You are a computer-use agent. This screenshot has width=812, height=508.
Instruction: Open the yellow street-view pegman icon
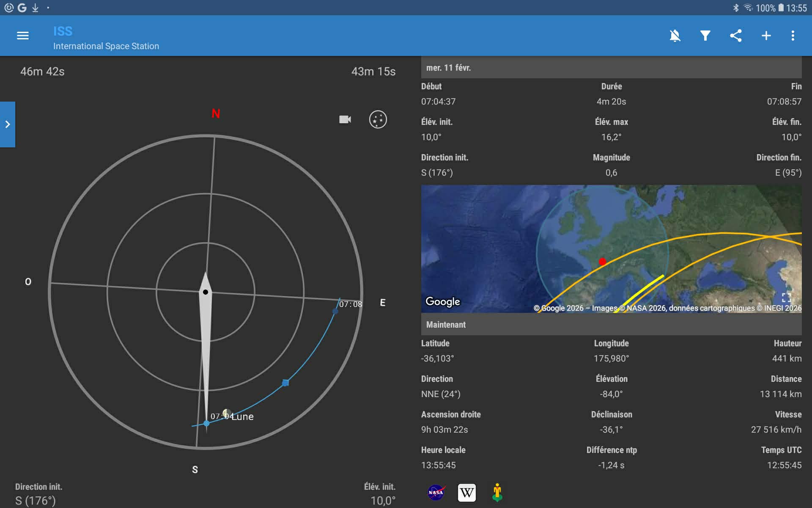point(497,492)
